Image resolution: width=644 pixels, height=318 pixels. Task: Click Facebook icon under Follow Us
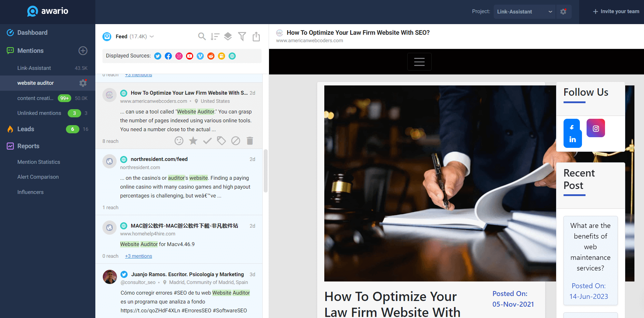[x=572, y=127]
